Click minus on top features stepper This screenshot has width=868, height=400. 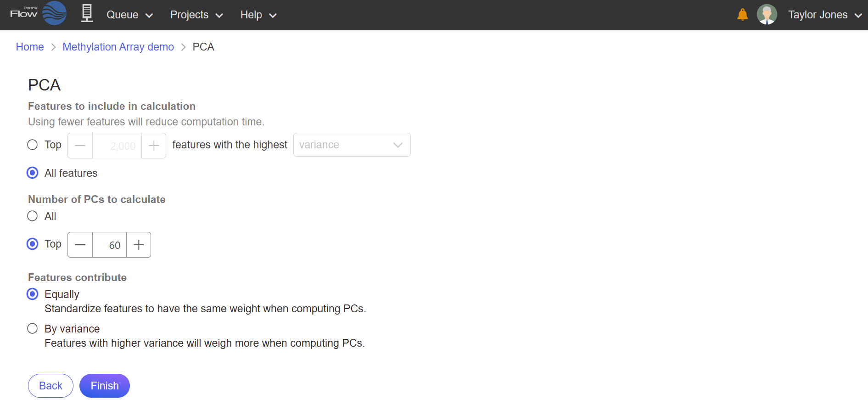coord(80,146)
